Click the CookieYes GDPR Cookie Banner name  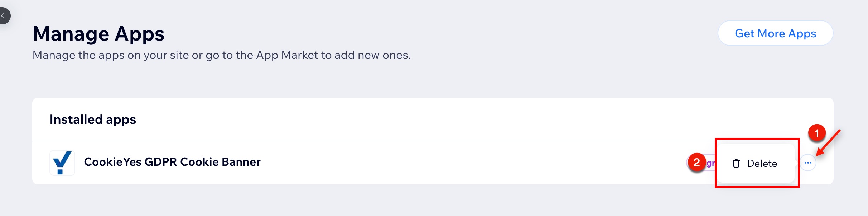(x=172, y=162)
